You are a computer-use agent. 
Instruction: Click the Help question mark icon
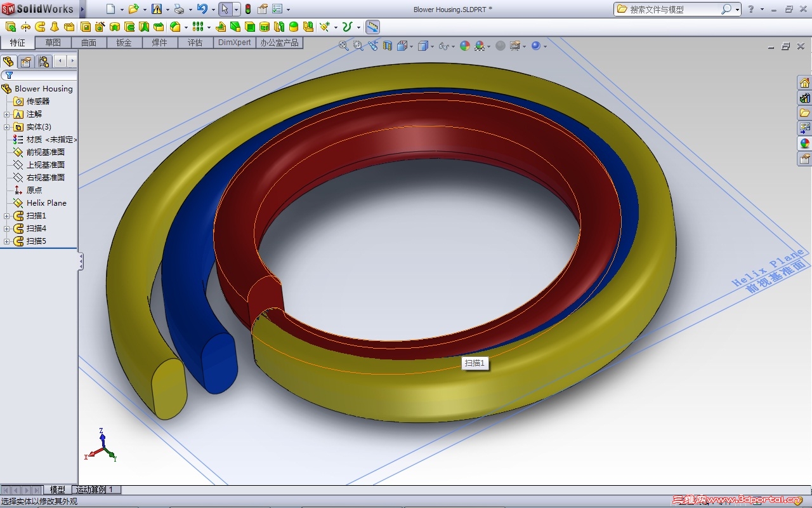click(x=751, y=9)
